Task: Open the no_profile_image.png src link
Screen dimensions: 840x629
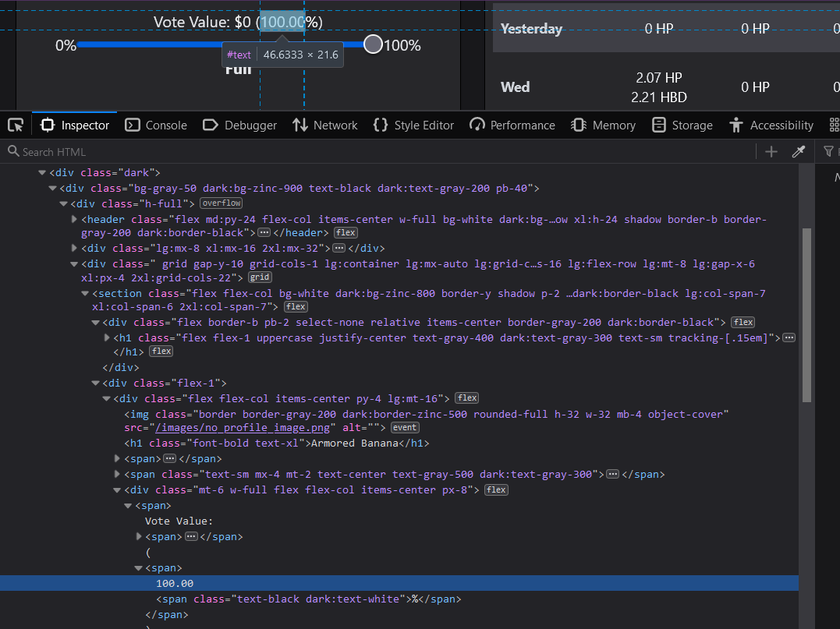Action: (243, 428)
